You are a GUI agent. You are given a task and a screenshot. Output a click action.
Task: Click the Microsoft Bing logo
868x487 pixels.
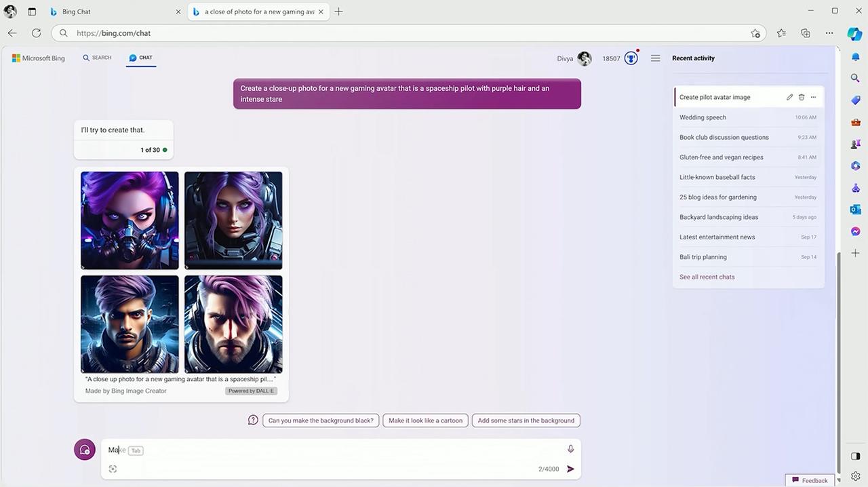pyautogui.click(x=39, y=58)
